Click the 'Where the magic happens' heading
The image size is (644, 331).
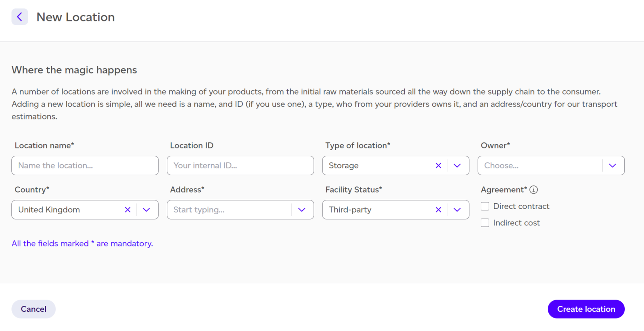point(74,70)
